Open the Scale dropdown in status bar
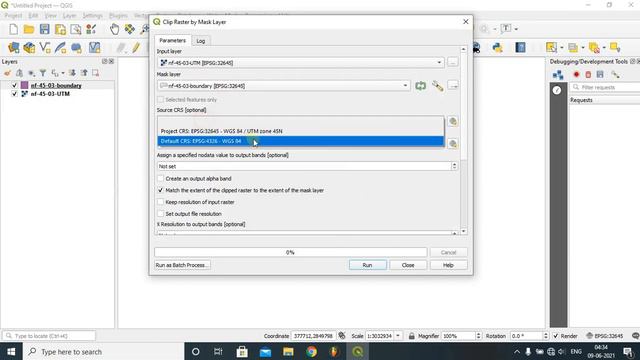 coord(398,336)
